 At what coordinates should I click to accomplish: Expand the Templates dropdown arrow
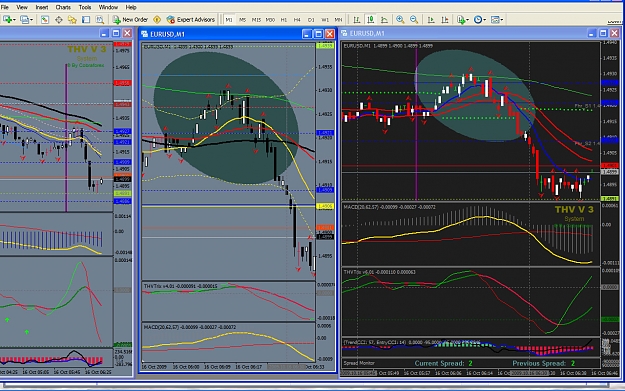502,20
